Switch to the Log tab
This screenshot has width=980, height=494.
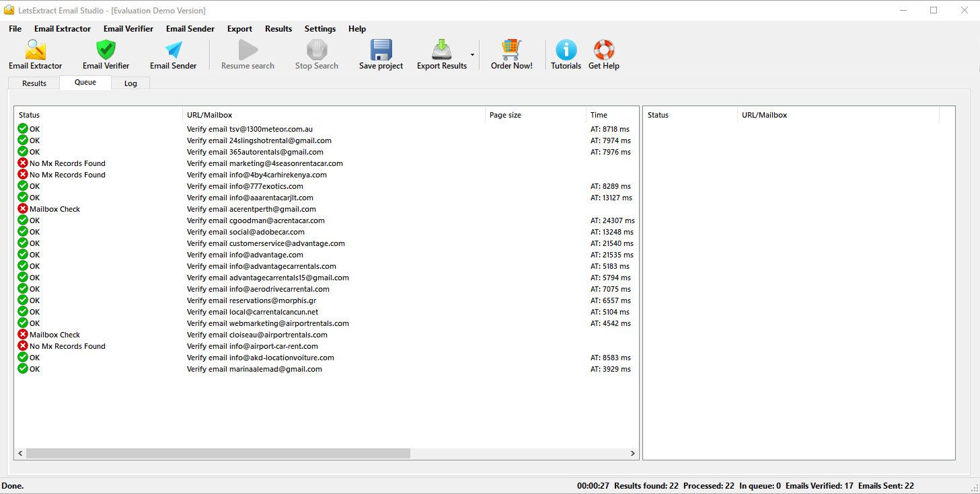coord(130,83)
